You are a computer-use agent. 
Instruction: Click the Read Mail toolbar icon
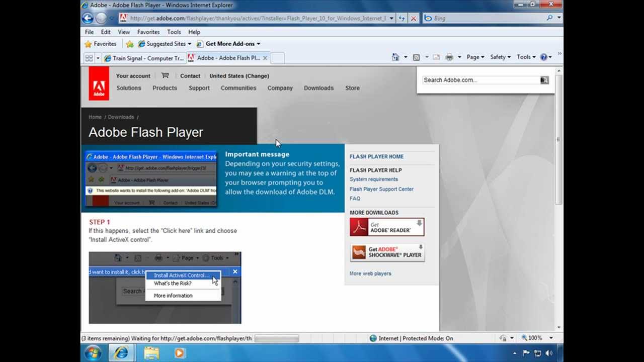436,57
